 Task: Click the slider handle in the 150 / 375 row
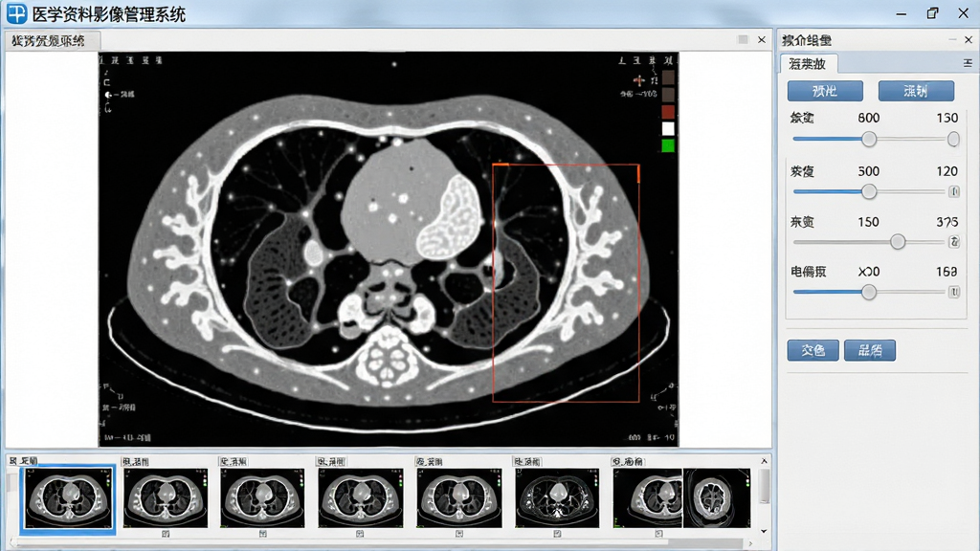pyautogui.click(x=898, y=242)
